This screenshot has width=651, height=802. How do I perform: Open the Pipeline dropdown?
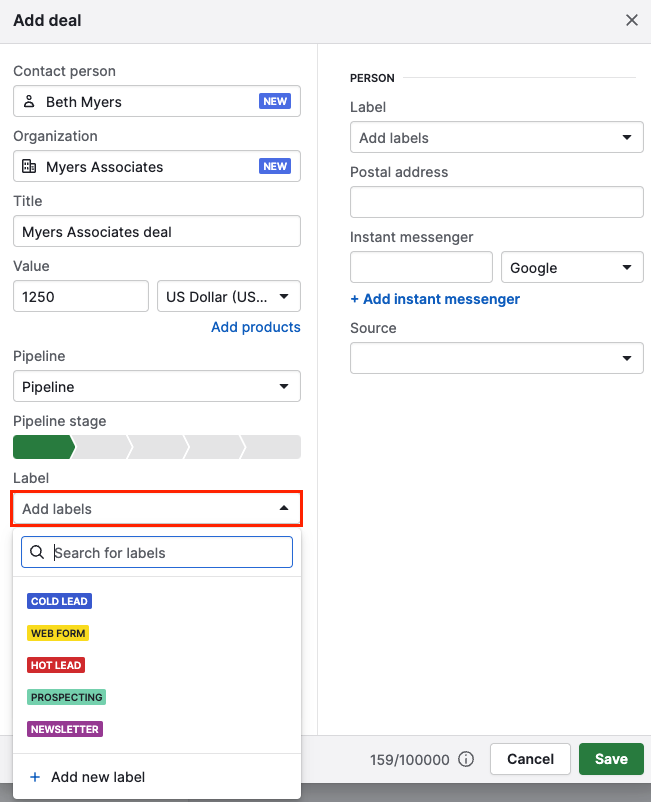pyautogui.click(x=156, y=386)
